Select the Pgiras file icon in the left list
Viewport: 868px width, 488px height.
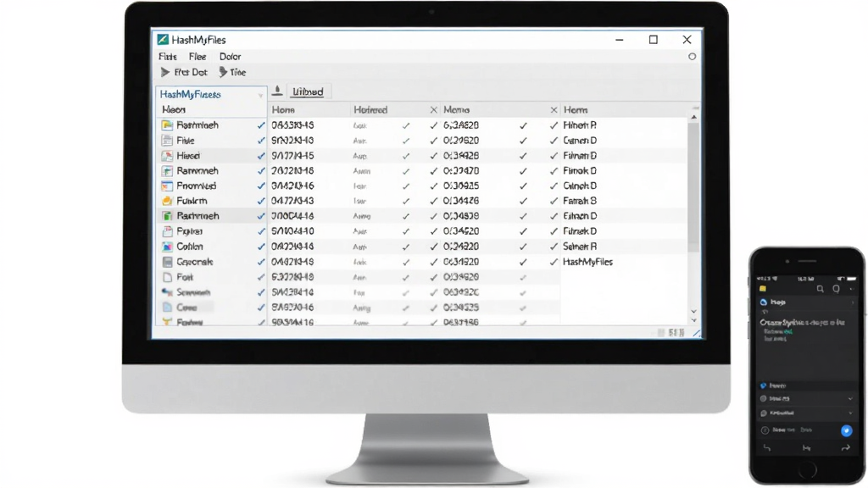point(167,231)
